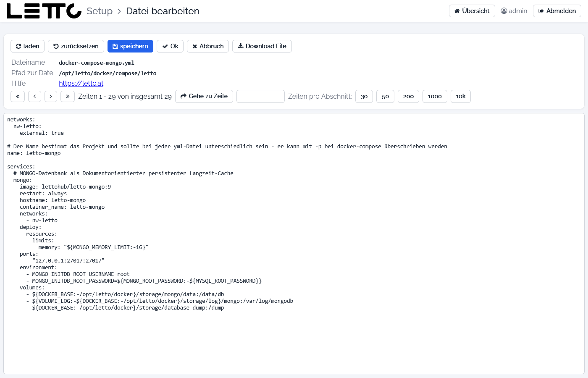Jump to first section with double-left arrow
The width and height of the screenshot is (588, 378).
[x=18, y=96]
